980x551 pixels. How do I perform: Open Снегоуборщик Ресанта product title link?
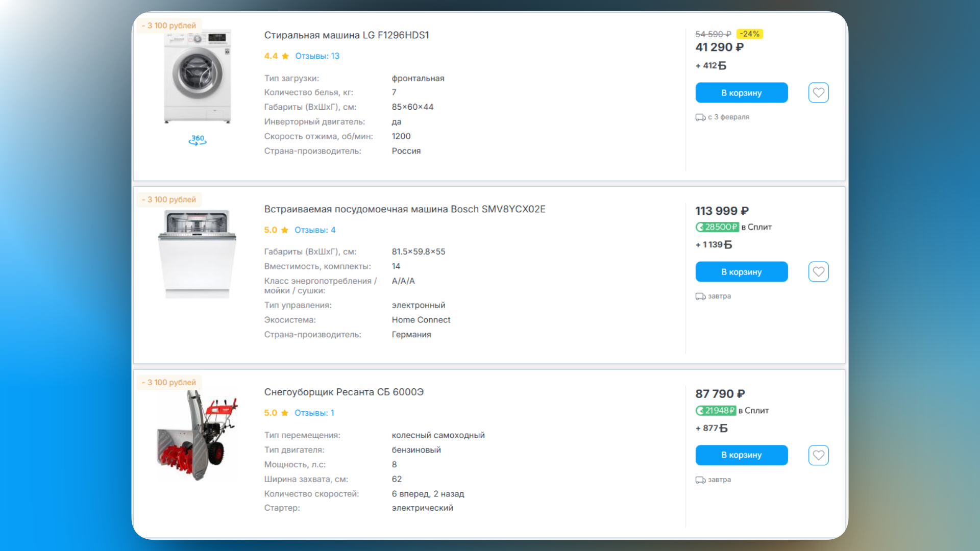tap(344, 392)
